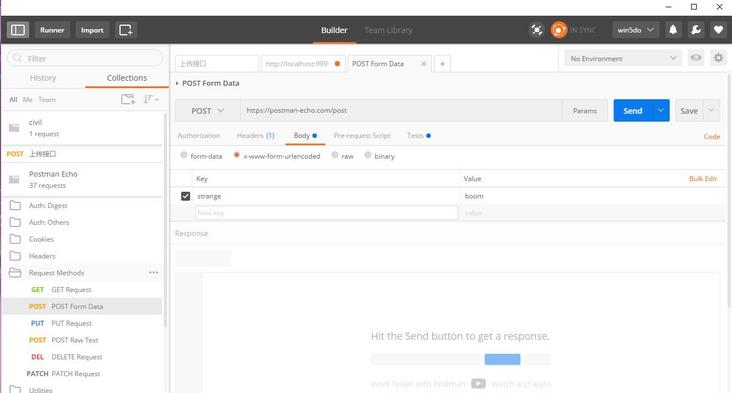Open the Body tab
Screen dimensions: 732x393
(x=305, y=135)
